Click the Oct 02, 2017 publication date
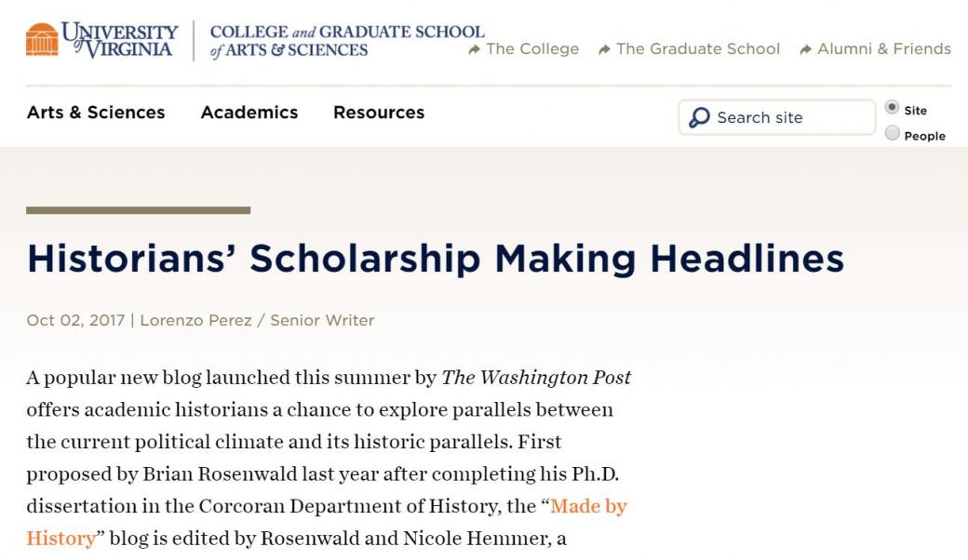 click(75, 320)
